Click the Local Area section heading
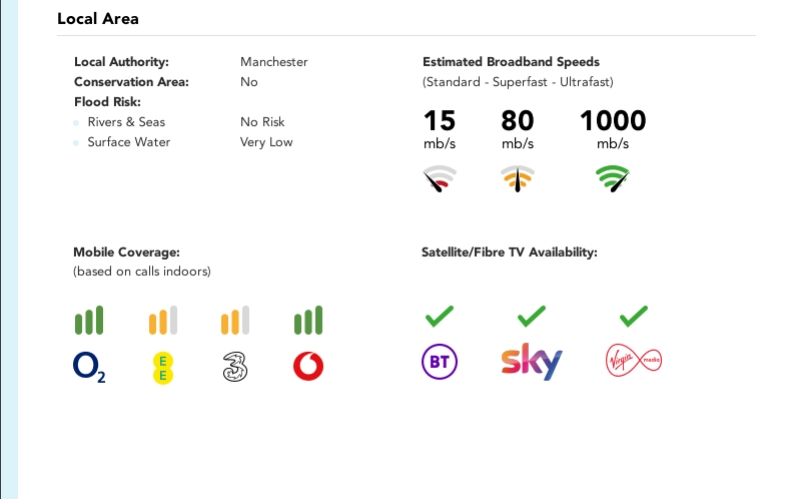Viewport: 792px width, 499px height. coord(98,19)
